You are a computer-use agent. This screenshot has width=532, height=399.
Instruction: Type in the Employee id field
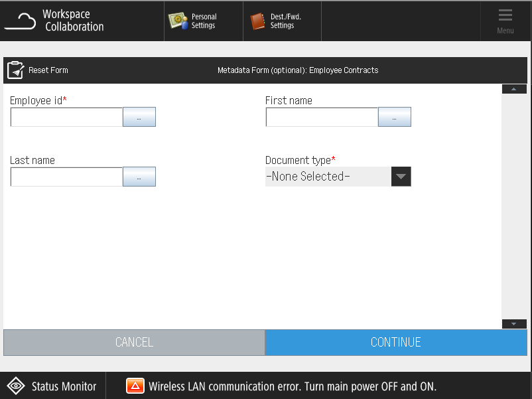point(67,118)
